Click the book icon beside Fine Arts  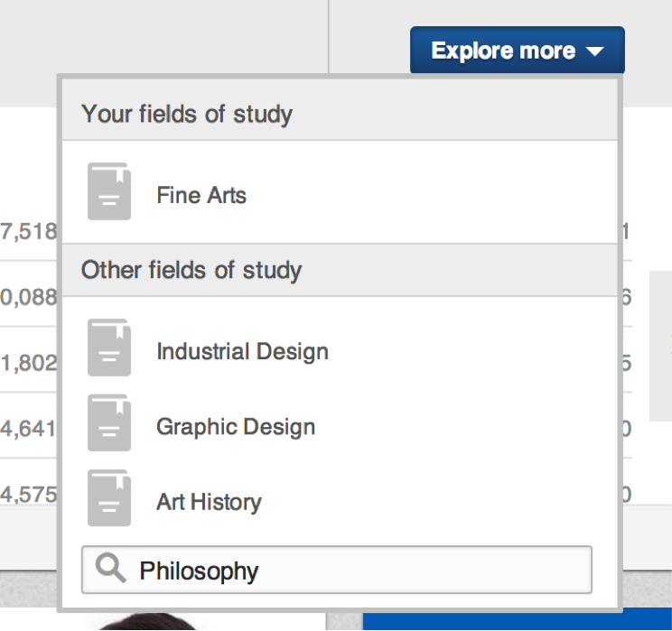[109, 191]
